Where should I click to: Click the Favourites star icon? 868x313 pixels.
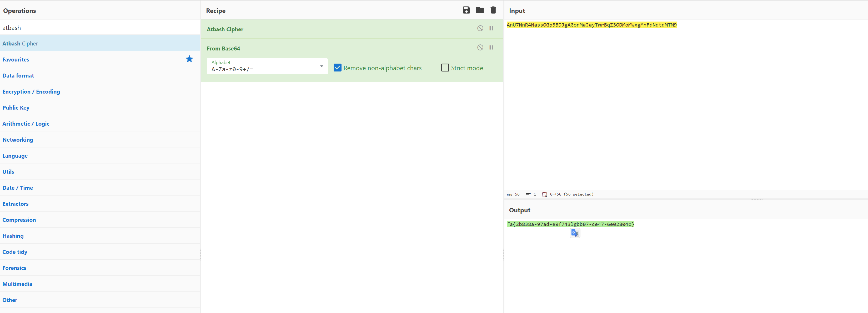pyautogui.click(x=189, y=59)
